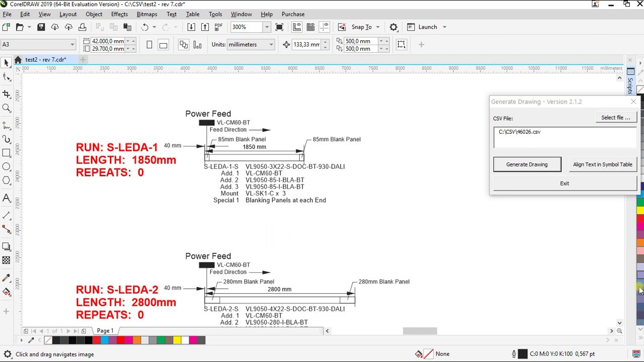
Task: Click Publish to PDF icon
Action: click(x=218, y=27)
